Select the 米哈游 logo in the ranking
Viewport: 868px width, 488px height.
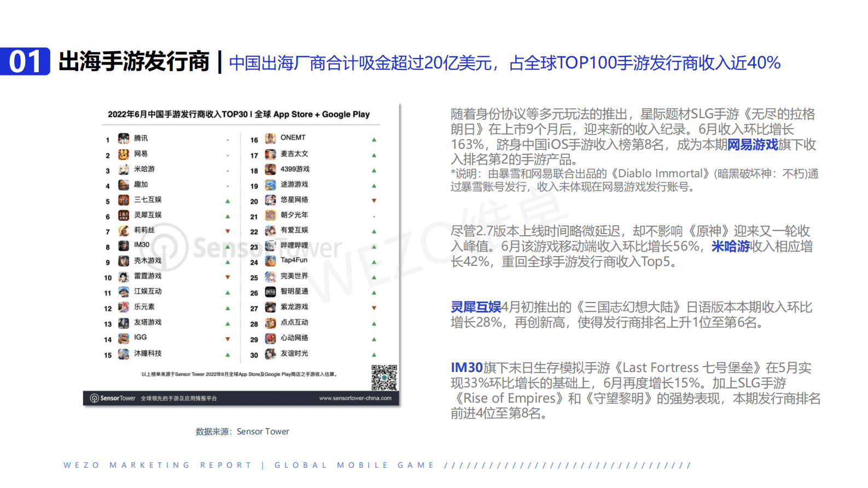[x=124, y=170]
